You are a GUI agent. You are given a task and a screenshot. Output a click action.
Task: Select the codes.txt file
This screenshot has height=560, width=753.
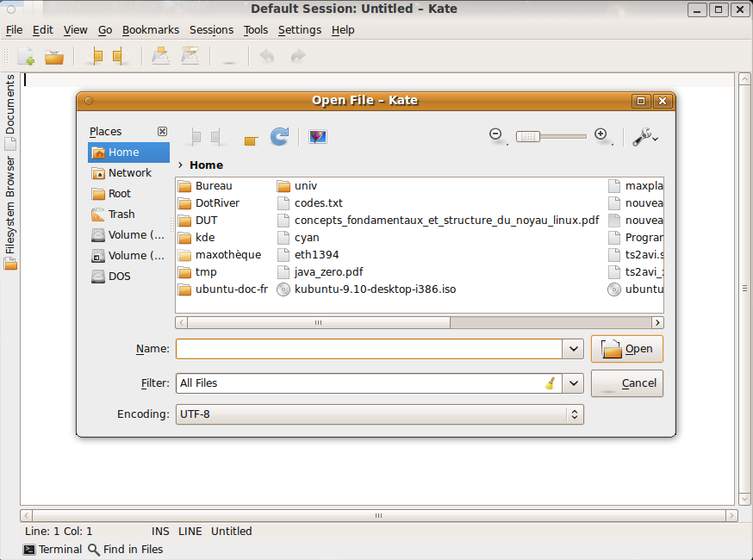tap(310, 203)
